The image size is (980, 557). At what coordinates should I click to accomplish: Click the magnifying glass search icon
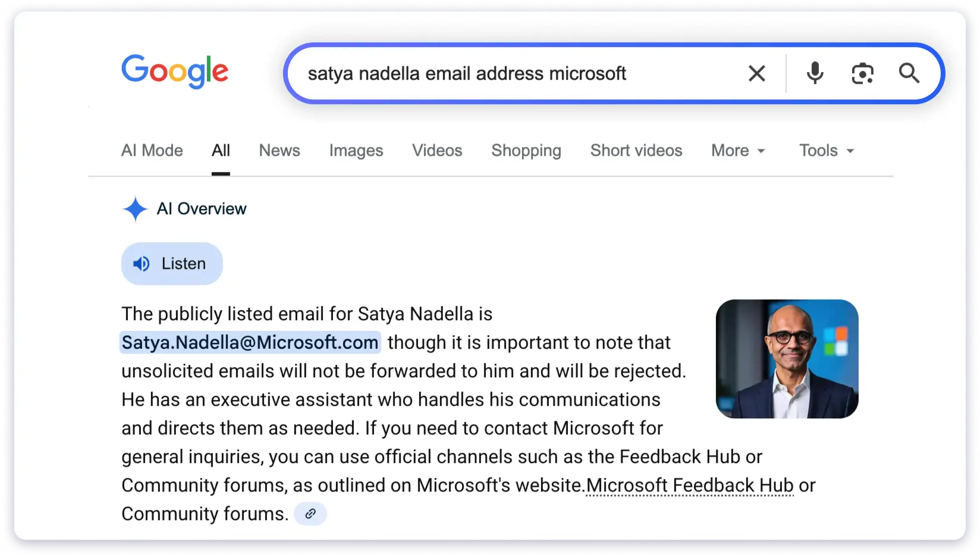pyautogui.click(x=909, y=73)
